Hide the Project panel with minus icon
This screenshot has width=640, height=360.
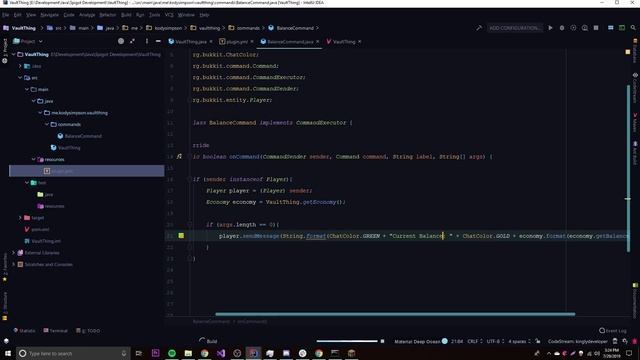pyautogui.click(x=158, y=41)
